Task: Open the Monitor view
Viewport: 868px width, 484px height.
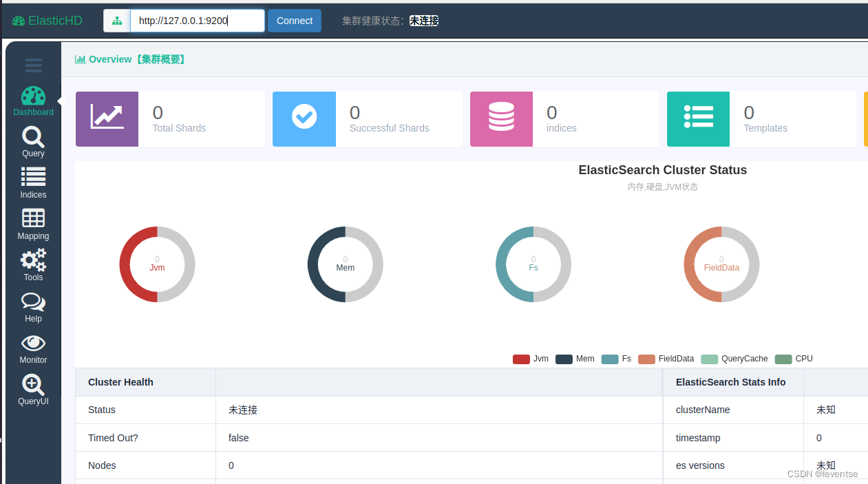Action: [x=33, y=349]
